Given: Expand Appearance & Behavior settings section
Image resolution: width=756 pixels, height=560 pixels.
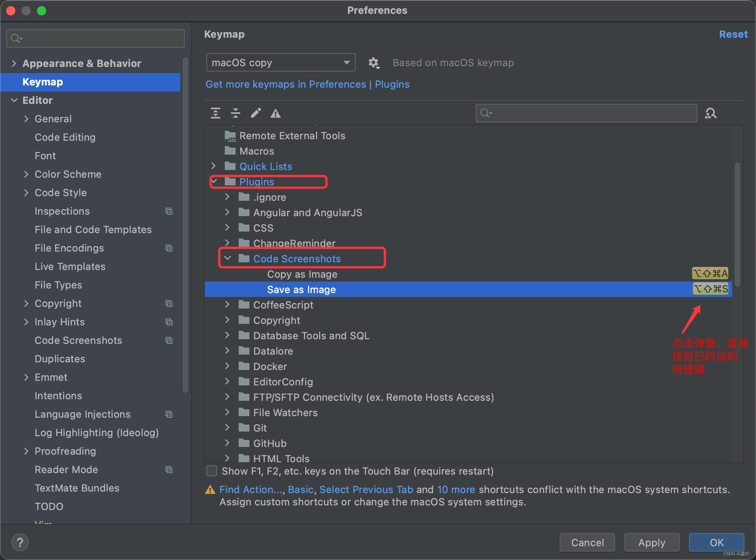Looking at the screenshot, I should tap(14, 63).
